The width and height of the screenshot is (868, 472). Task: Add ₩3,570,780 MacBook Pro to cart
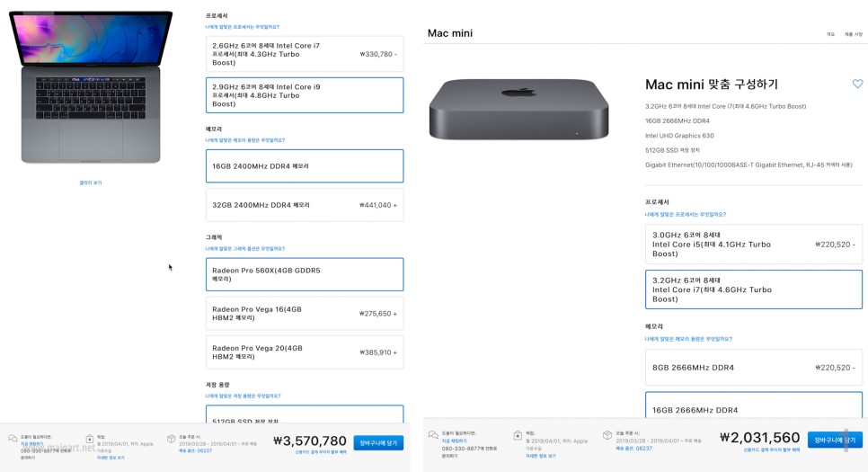point(378,442)
